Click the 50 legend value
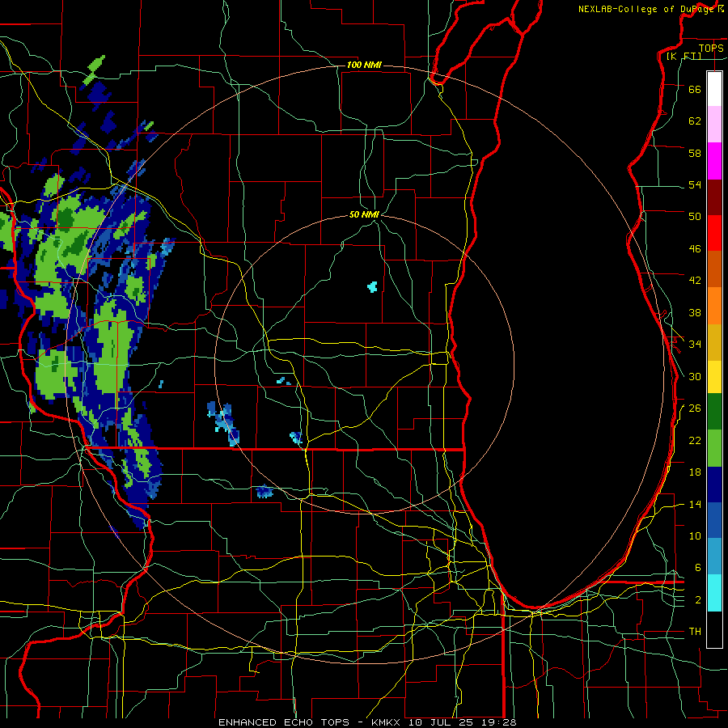728x728 pixels. click(x=695, y=216)
